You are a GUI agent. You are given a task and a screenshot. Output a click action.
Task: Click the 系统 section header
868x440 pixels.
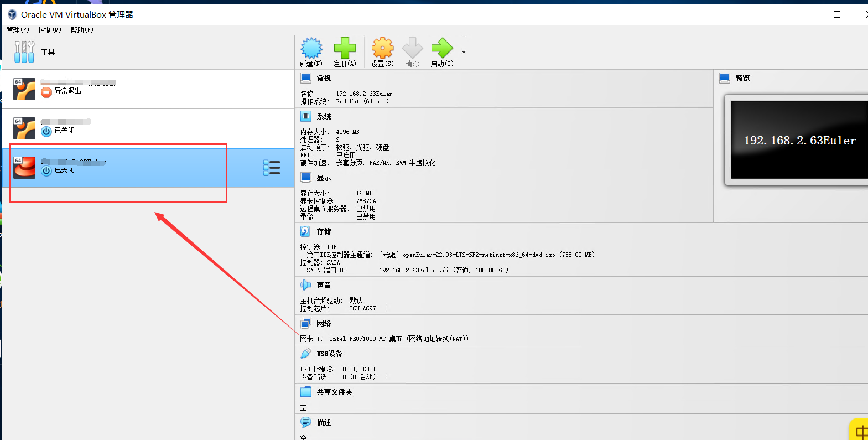pyautogui.click(x=324, y=117)
